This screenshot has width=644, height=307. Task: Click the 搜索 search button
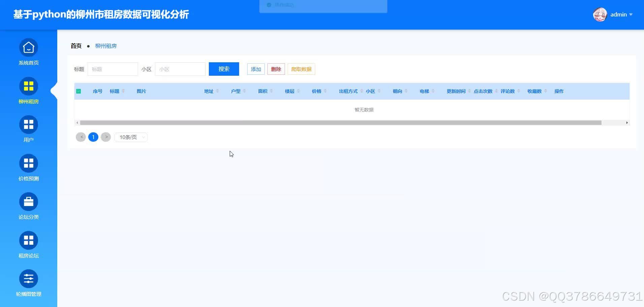[224, 69]
